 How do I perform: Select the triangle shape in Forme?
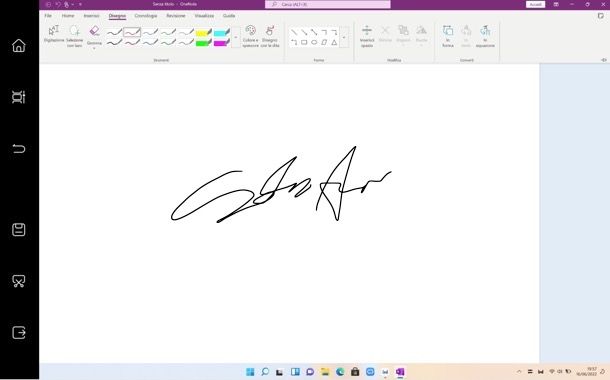(334, 42)
